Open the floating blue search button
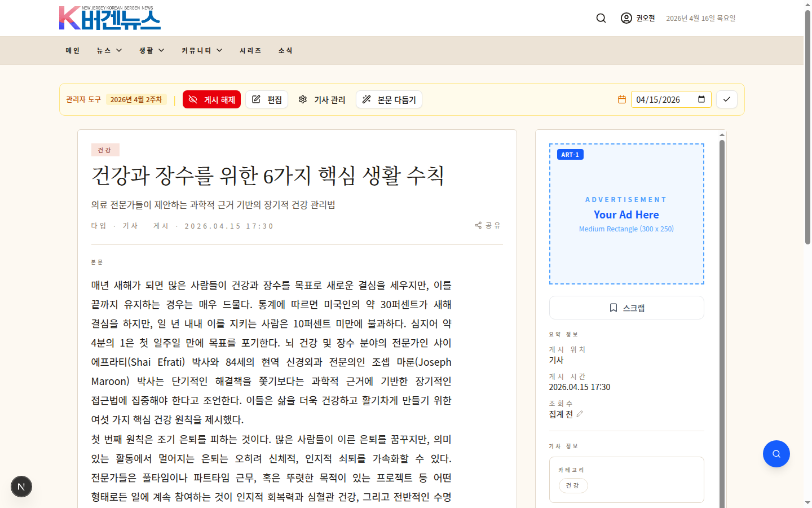Viewport: 812px width, 508px height. [x=776, y=453]
